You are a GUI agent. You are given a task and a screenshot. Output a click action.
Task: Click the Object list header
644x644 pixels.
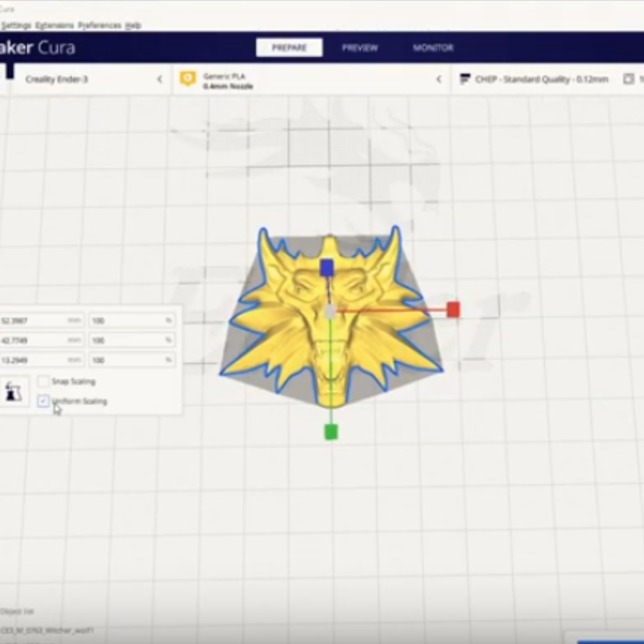pyautogui.click(x=17, y=611)
